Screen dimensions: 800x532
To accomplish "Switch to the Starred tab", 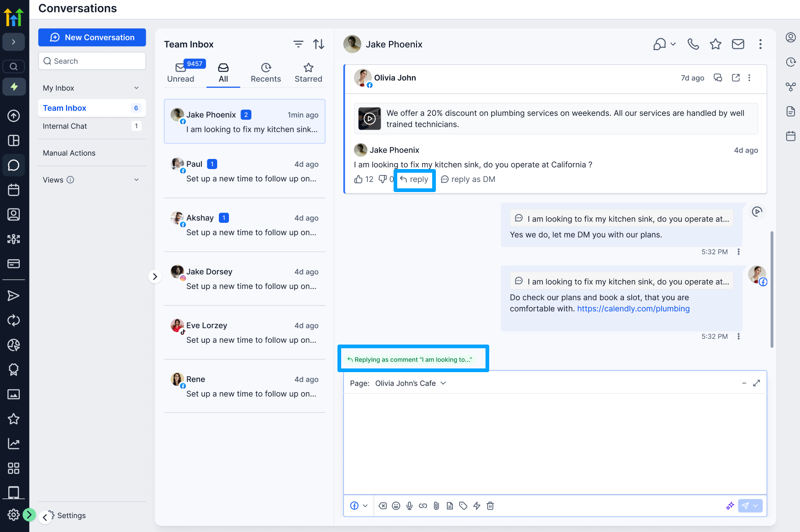I will 309,73.
